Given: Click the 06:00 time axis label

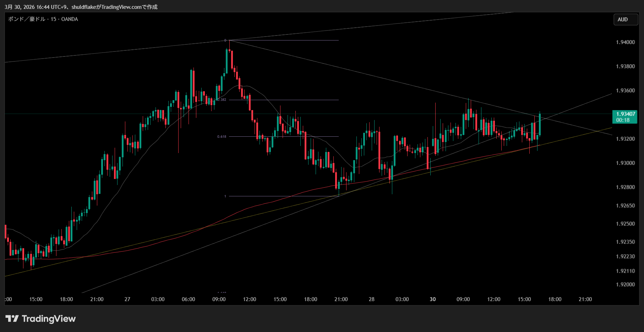Looking at the screenshot, I should coord(188,299).
